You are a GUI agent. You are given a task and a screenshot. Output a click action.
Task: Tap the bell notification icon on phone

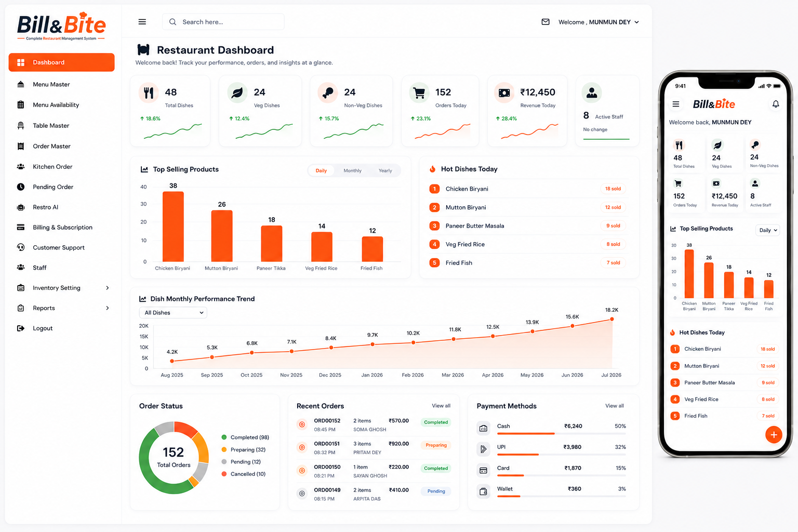tap(776, 104)
